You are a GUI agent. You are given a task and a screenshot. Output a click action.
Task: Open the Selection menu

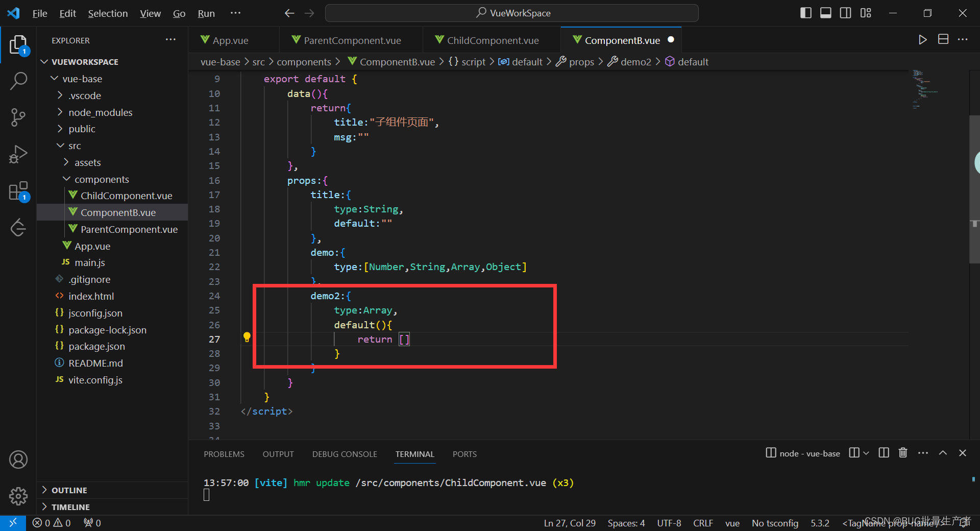(108, 13)
